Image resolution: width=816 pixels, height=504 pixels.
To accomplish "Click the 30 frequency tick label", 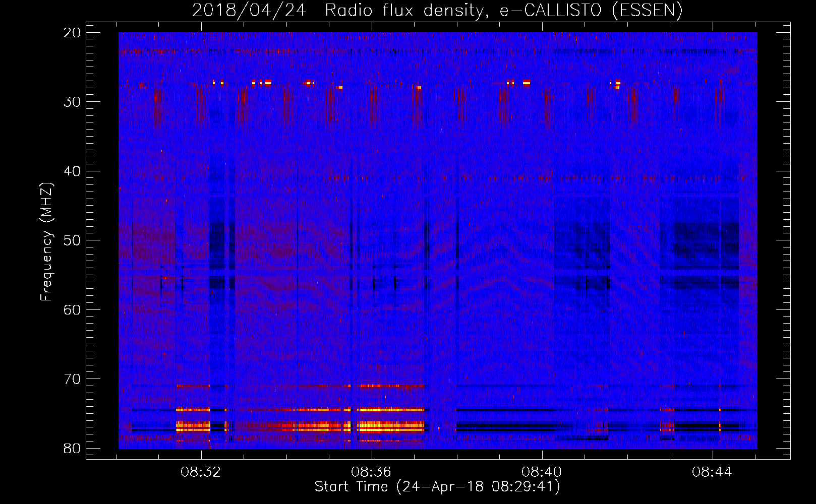I will pyautogui.click(x=73, y=102).
